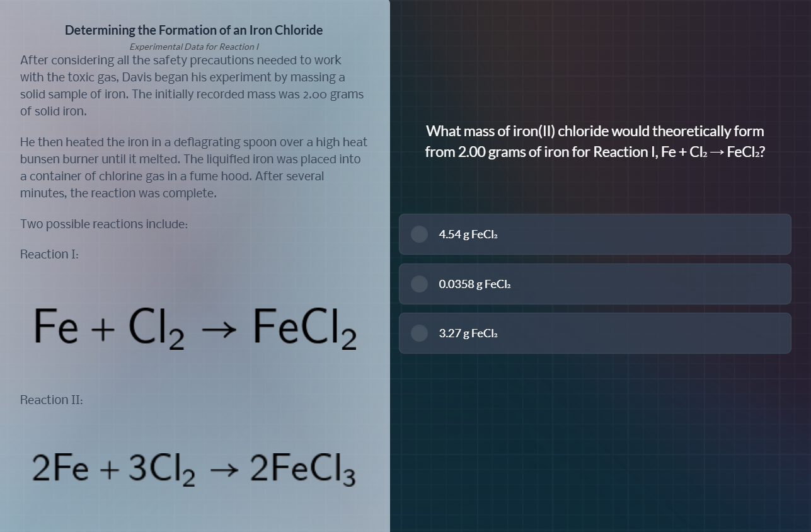Click the title 'Determining the Formation of an Iron Chloride'
Image resolution: width=811 pixels, height=532 pixels.
point(193,30)
